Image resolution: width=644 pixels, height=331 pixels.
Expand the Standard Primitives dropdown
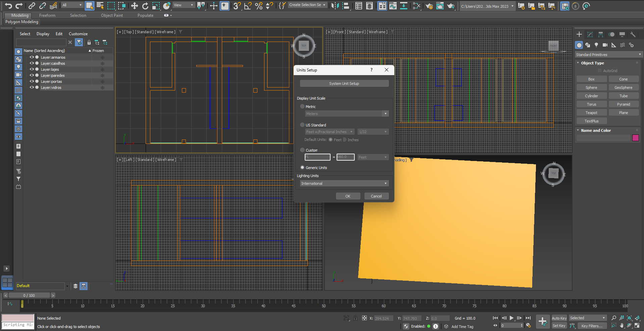pos(608,55)
